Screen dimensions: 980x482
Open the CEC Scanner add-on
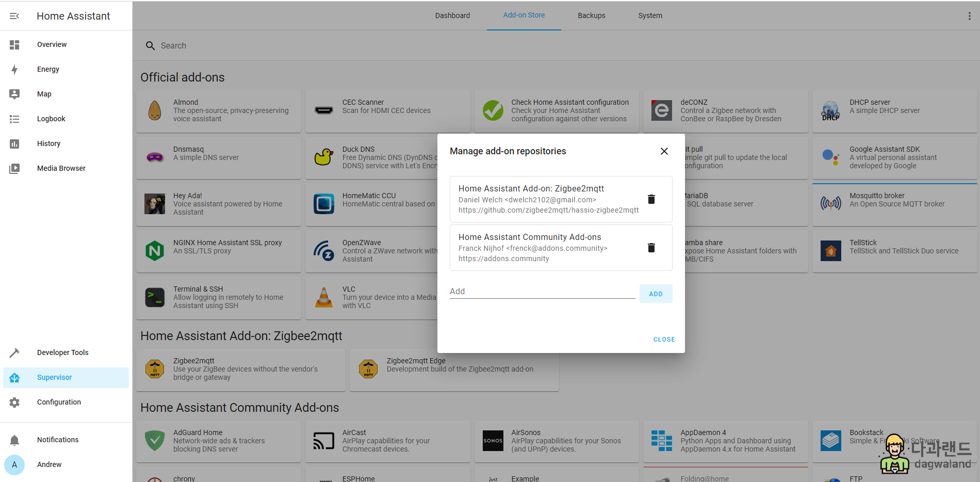pos(388,111)
